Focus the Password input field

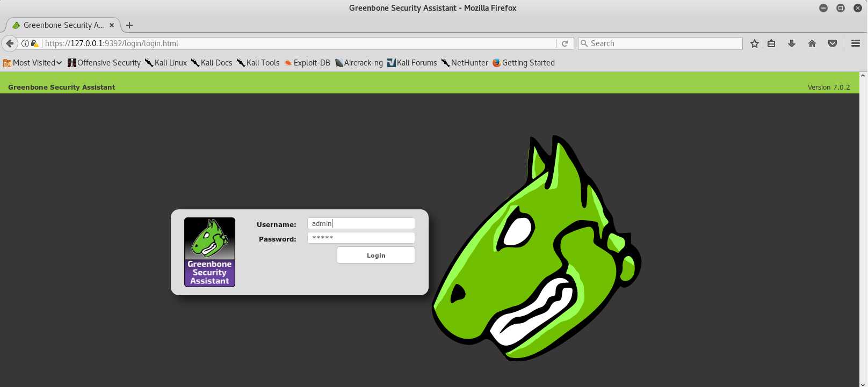[x=361, y=238]
